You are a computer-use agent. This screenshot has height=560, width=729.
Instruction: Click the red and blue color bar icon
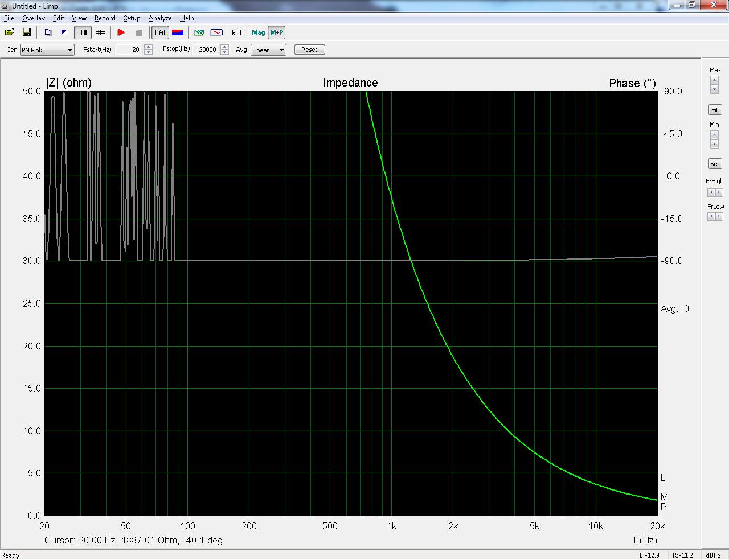[x=177, y=32]
